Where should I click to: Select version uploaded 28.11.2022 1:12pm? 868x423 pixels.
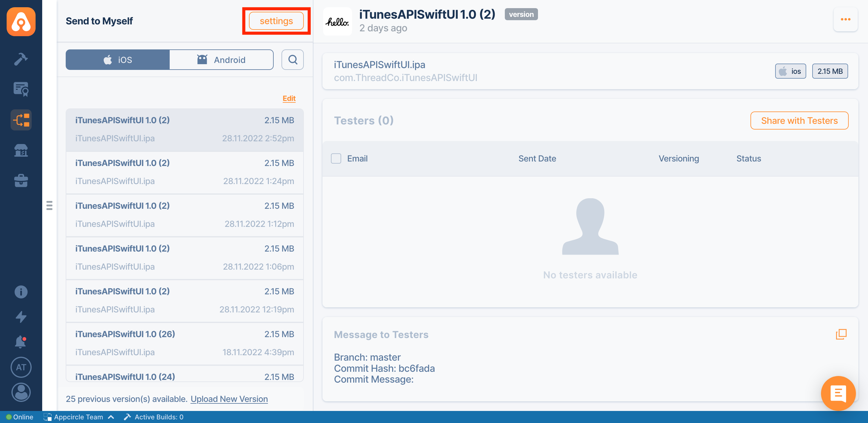185,215
